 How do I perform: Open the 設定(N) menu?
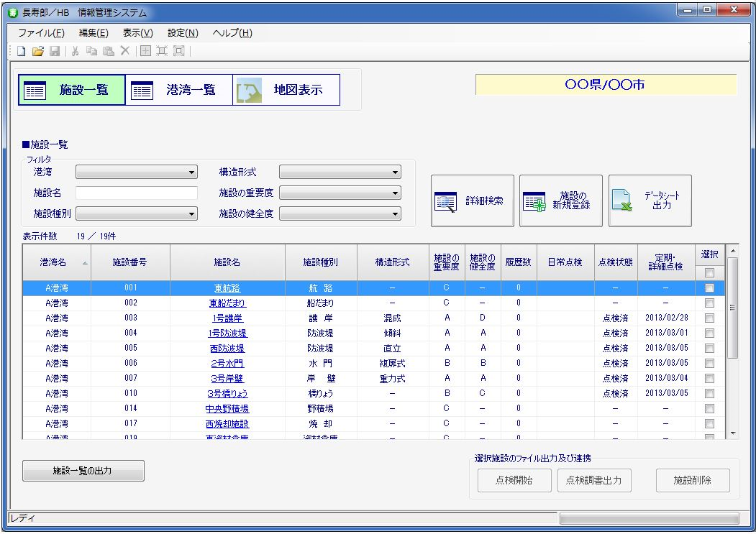click(183, 33)
